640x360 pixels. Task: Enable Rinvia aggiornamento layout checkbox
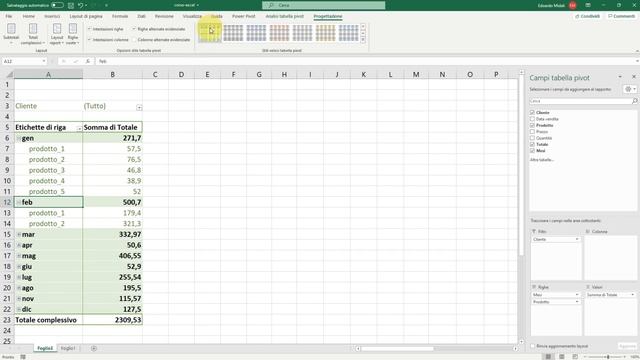(x=533, y=346)
